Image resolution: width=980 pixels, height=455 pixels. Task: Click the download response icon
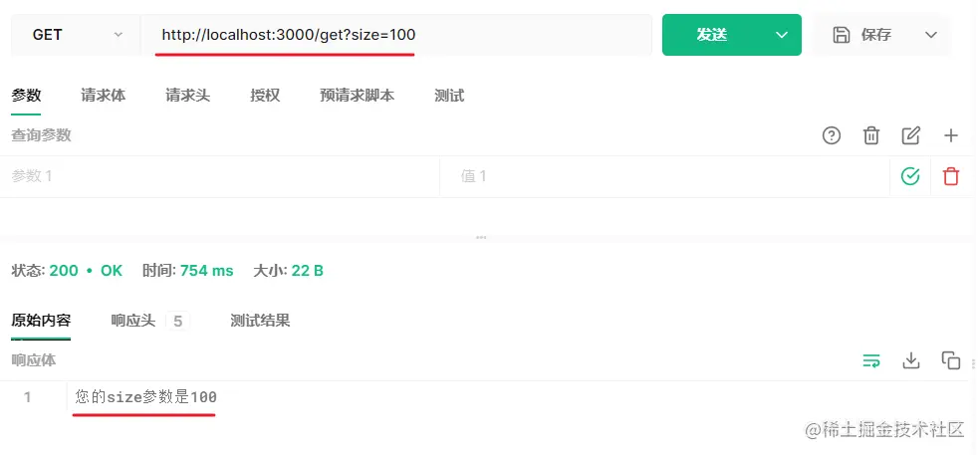coord(911,360)
